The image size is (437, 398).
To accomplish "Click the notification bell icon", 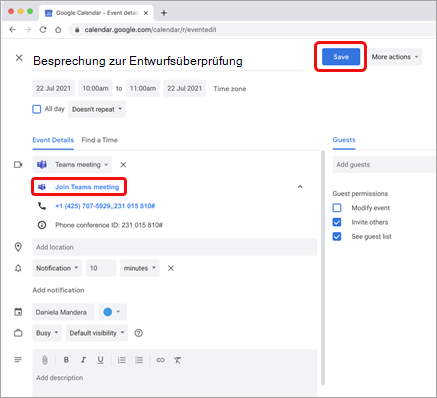I will (18, 268).
